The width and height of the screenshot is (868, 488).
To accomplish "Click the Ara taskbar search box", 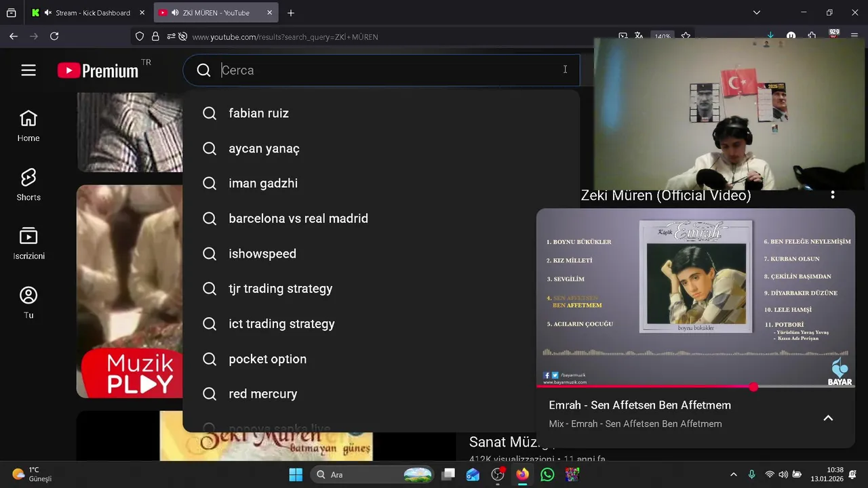I will coord(373,474).
